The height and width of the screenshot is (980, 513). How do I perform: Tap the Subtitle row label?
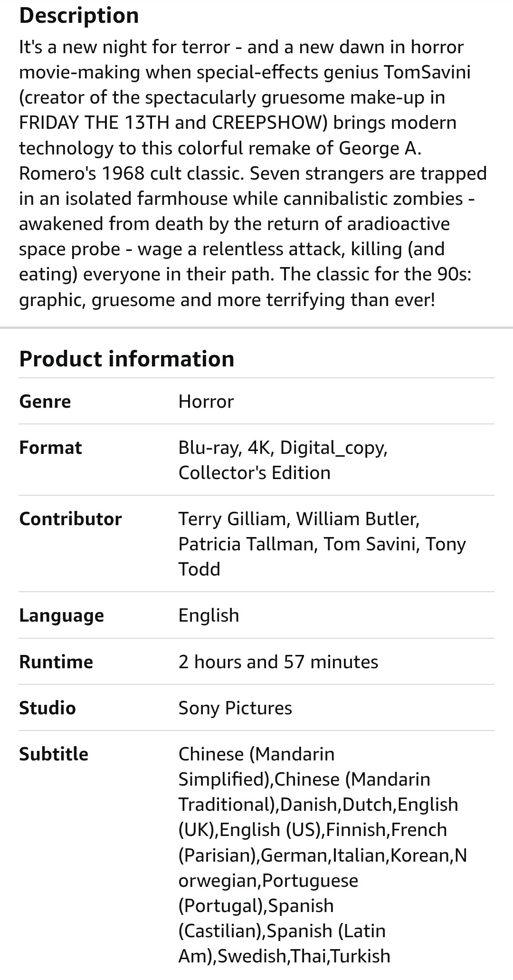click(x=54, y=754)
